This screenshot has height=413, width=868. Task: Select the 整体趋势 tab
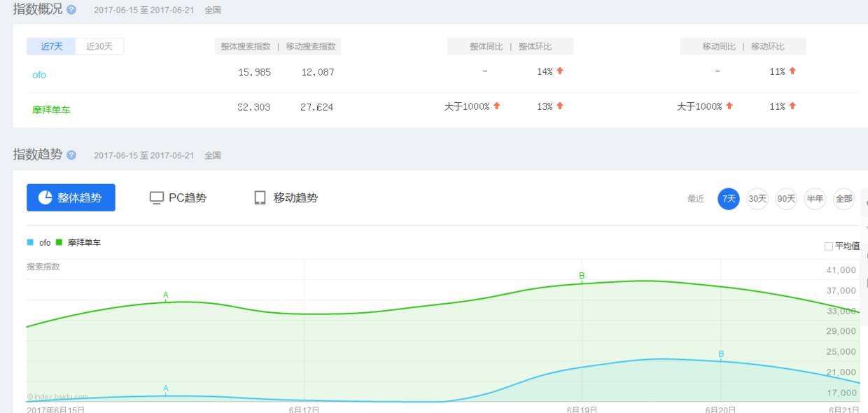point(71,198)
